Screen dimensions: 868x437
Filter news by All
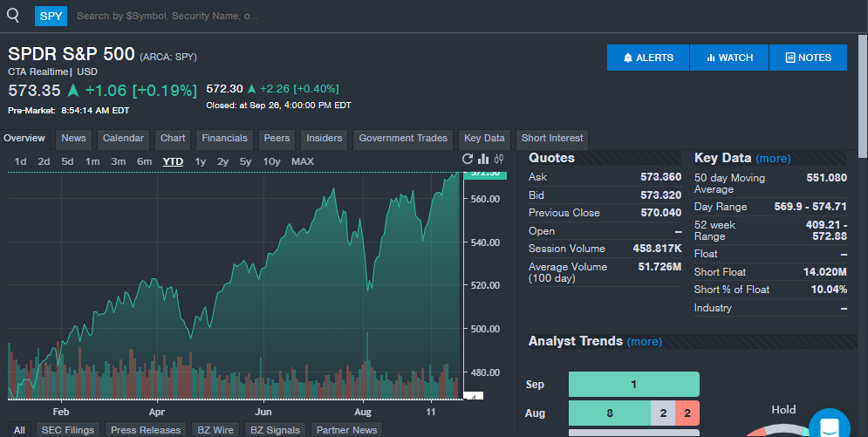point(19,430)
